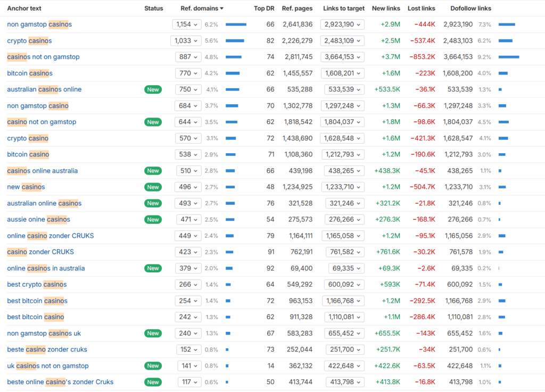The image size is (545, 392).
Task: Expand the 887 ref. domains dropdown
Action: (x=188, y=57)
